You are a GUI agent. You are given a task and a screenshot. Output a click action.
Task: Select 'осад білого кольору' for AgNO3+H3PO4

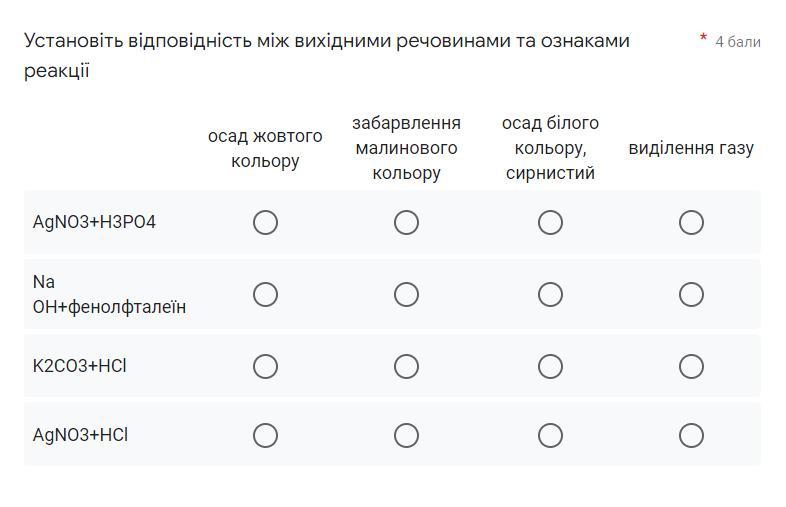(x=550, y=222)
